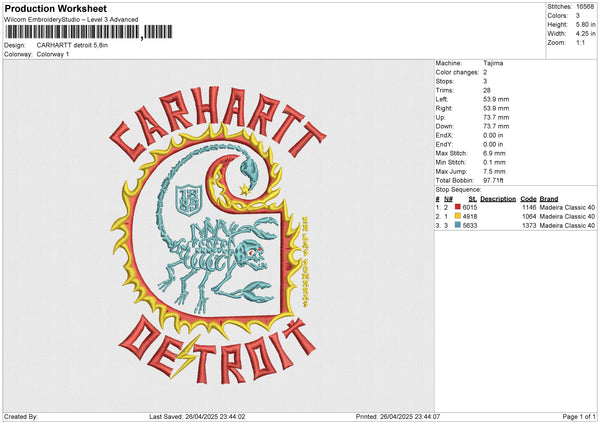Click the teal 5633 thread color swatch
Viewport: 600px width, 424px height.
458,226
